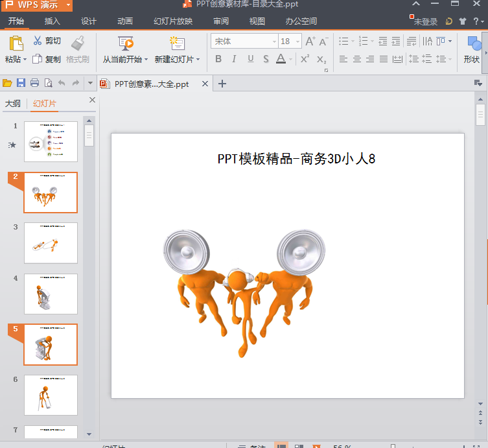Open the WPS 演示 application menu arrow
488x448 pixels.
(x=68, y=5)
